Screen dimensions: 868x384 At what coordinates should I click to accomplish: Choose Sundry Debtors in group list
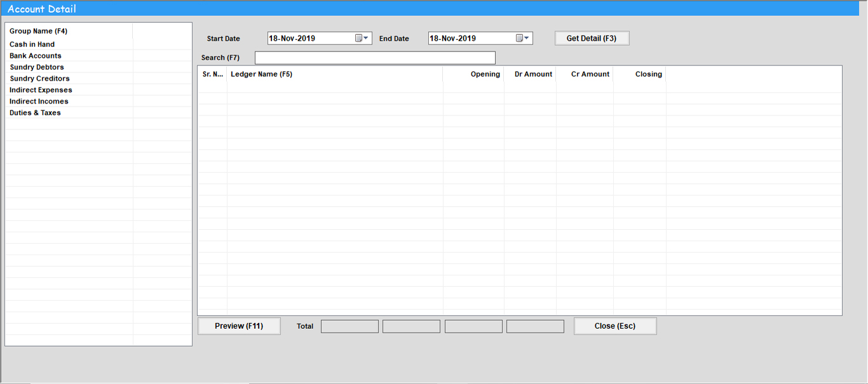(37, 67)
